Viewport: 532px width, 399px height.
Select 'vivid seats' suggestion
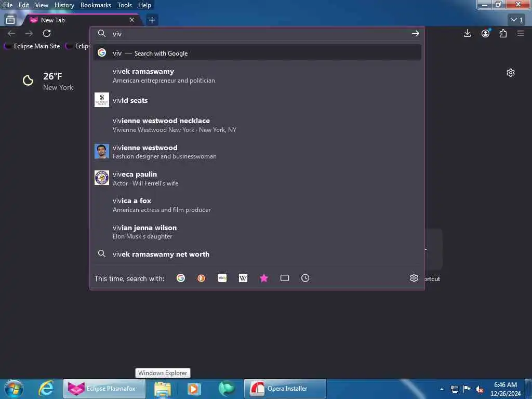click(x=257, y=100)
